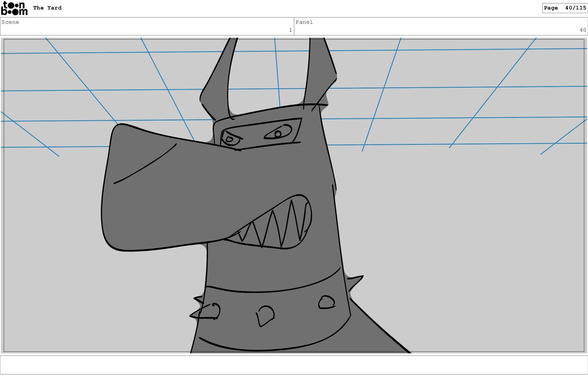This screenshot has width=588, height=380.
Task: Click the Page 40/115 indicator box
Action: (x=564, y=8)
